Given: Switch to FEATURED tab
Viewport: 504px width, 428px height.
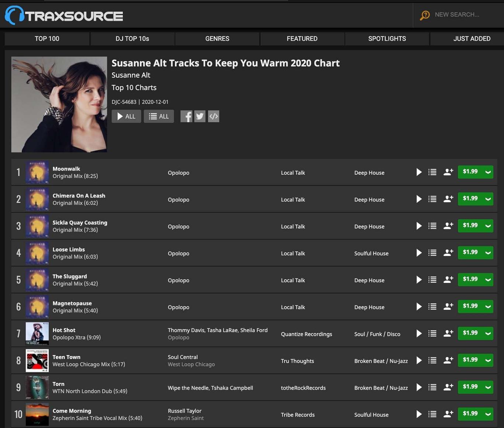Looking at the screenshot, I should (x=302, y=39).
